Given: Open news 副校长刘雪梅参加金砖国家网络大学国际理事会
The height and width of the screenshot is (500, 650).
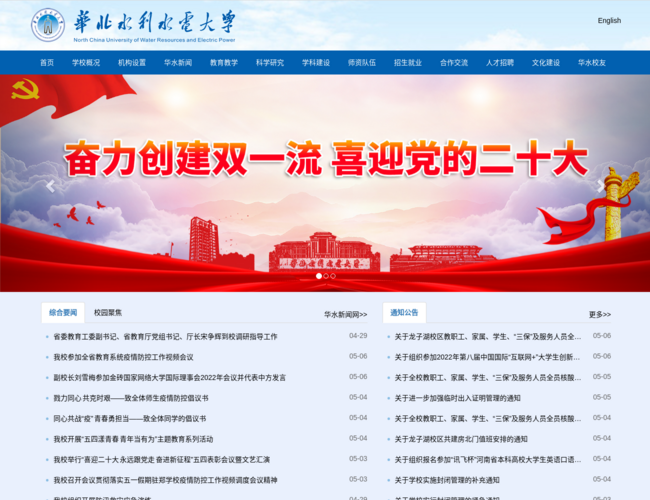Looking at the screenshot, I should coord(170,378).
